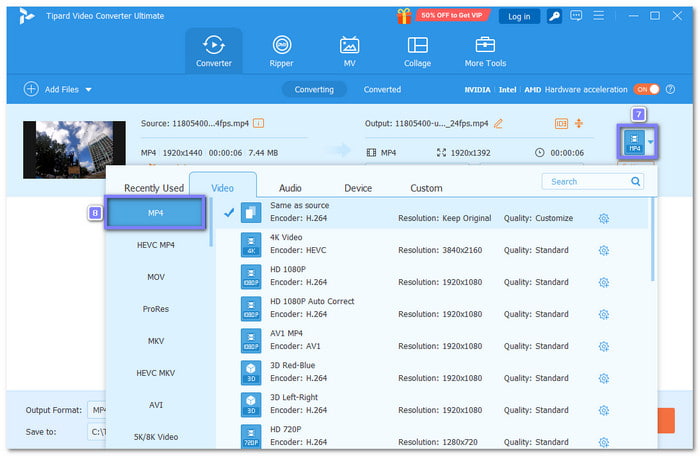Open the Ripper module
This screenshot has width=700, height=456.
[x=282, y=50]
